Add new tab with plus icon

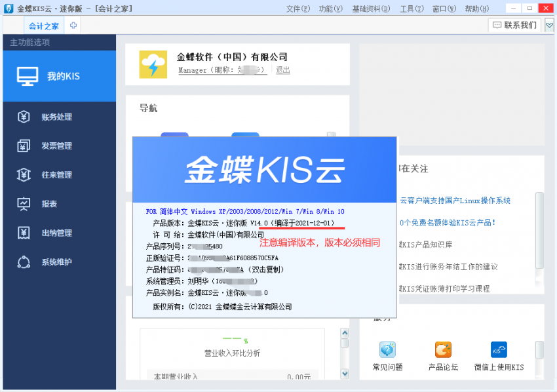pyautogui.click(x=73, y=26)
